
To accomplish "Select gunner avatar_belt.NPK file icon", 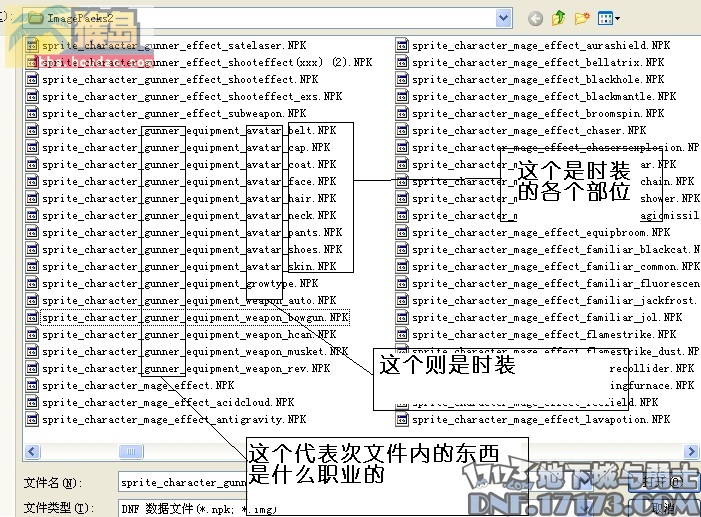I will point(32,130).
